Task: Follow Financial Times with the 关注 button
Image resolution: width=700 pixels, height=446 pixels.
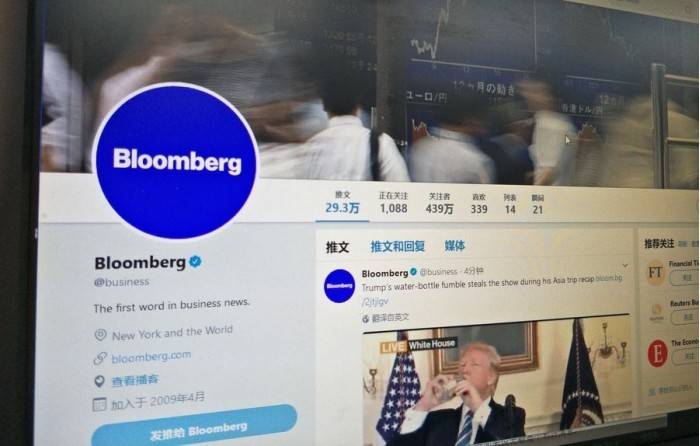Action: (684, 278)
